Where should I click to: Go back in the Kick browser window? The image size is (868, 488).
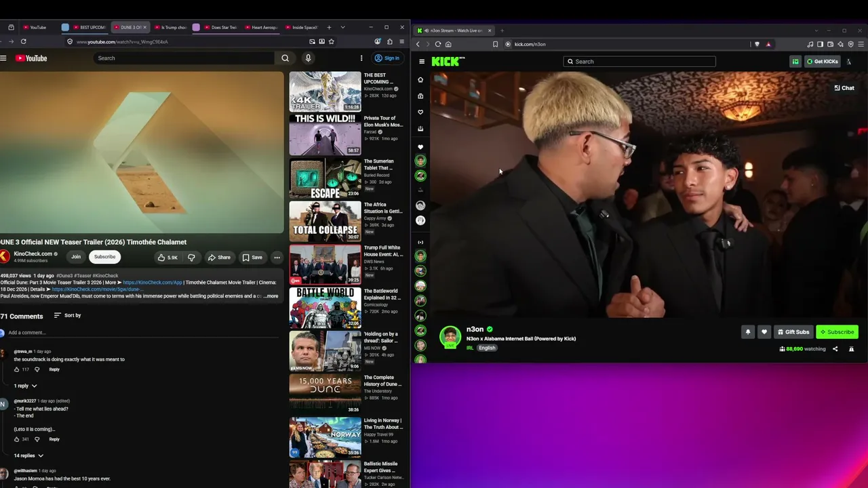coord(418,44)
